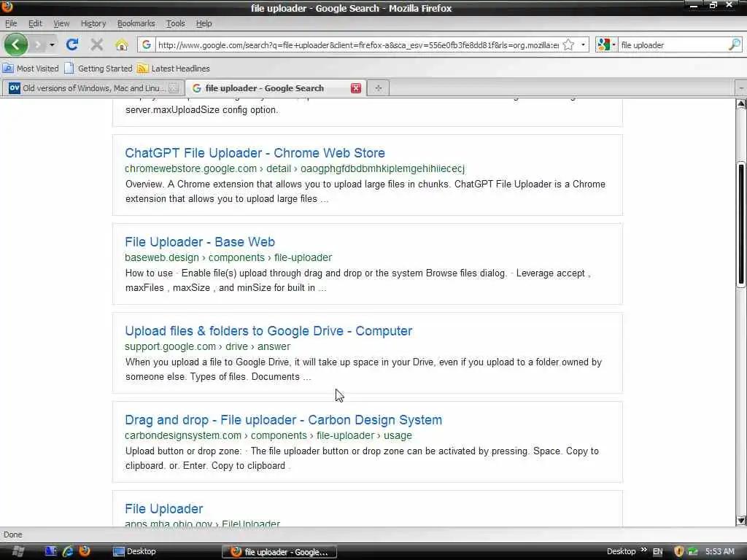Viewport: 747px width, 560px height.
Task: Click the carbondesignsystem.com breadcrumb URL
Action: point(268,436)
